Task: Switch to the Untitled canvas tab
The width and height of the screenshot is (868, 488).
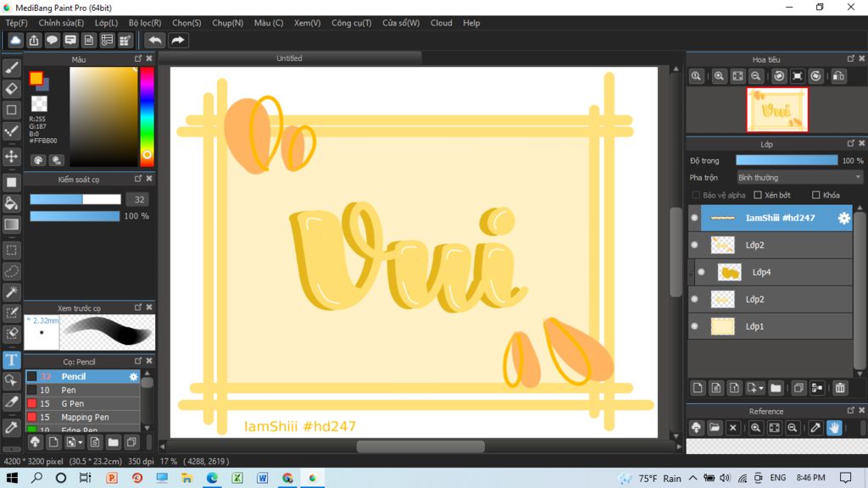Action: (290, 58)
